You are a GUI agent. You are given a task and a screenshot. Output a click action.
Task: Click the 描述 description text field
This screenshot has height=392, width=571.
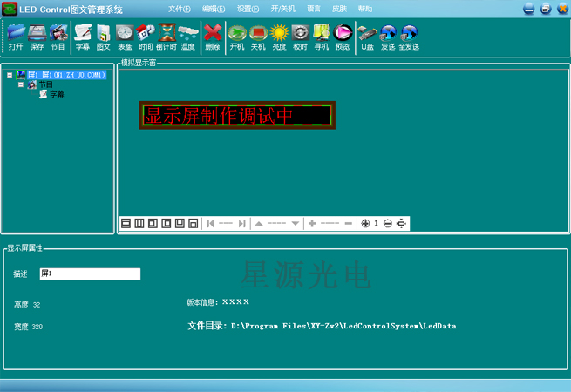pyautogui.click(x=90, y=274)
